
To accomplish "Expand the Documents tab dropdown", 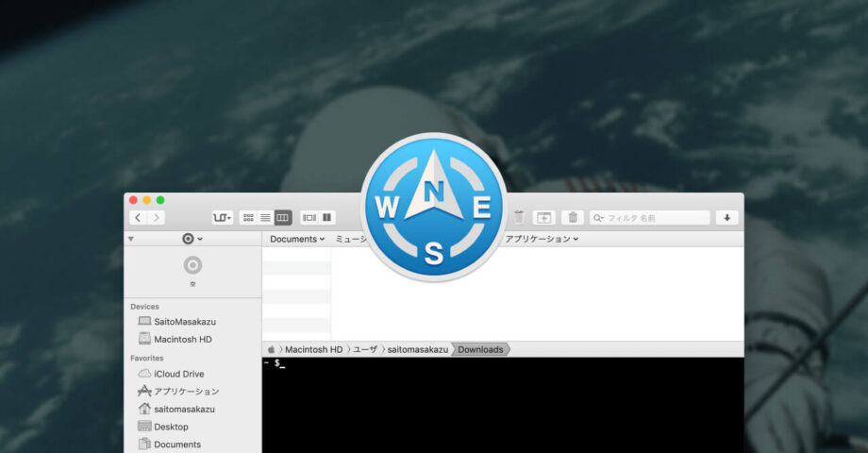I will click(296, 240).
